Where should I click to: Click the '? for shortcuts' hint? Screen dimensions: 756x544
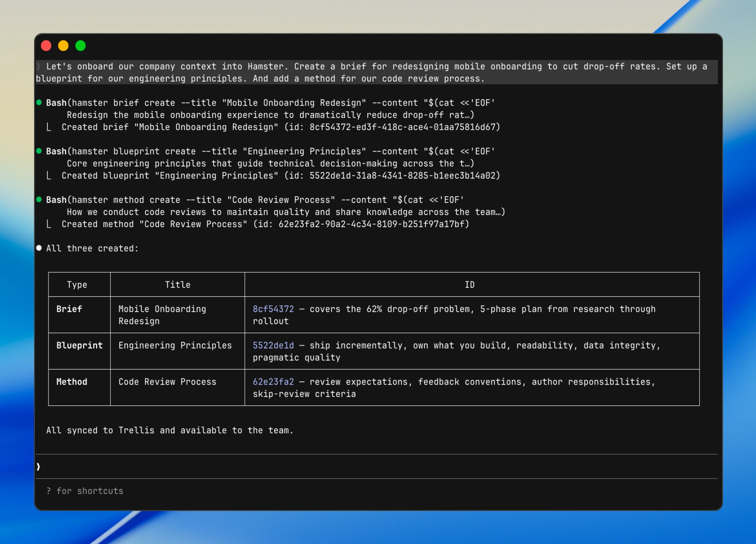click(x=85, y=491)
